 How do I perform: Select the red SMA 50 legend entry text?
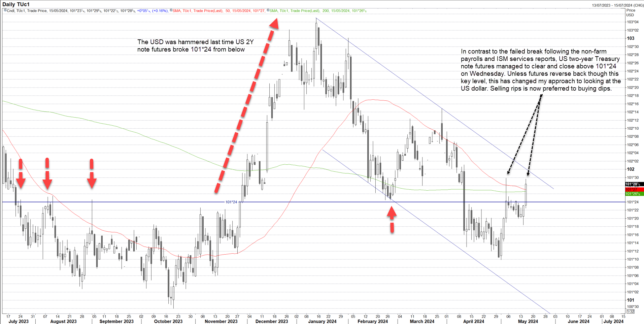coord(218,11)
